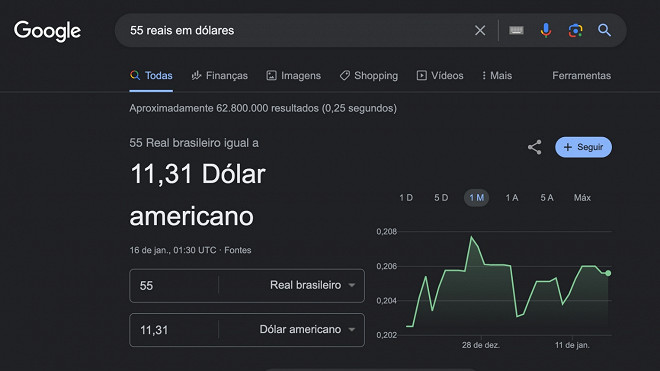Switch chart to 1 A range

click(512, 198)
